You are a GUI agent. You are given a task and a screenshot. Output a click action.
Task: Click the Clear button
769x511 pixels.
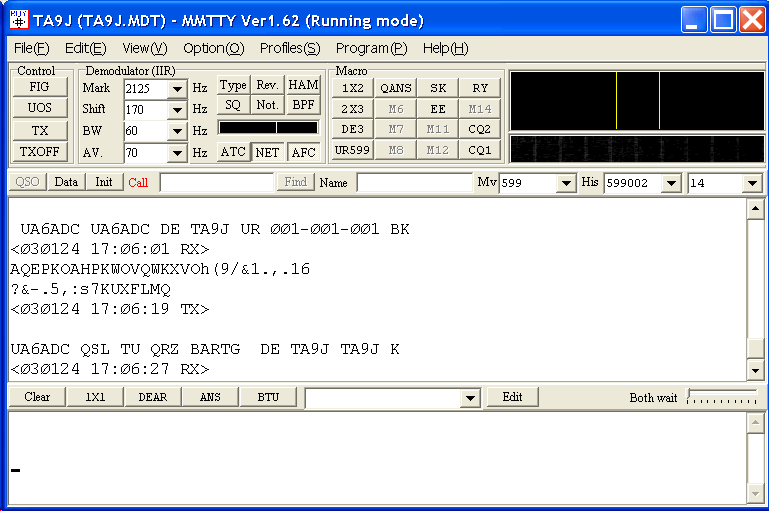coord(37,397)
